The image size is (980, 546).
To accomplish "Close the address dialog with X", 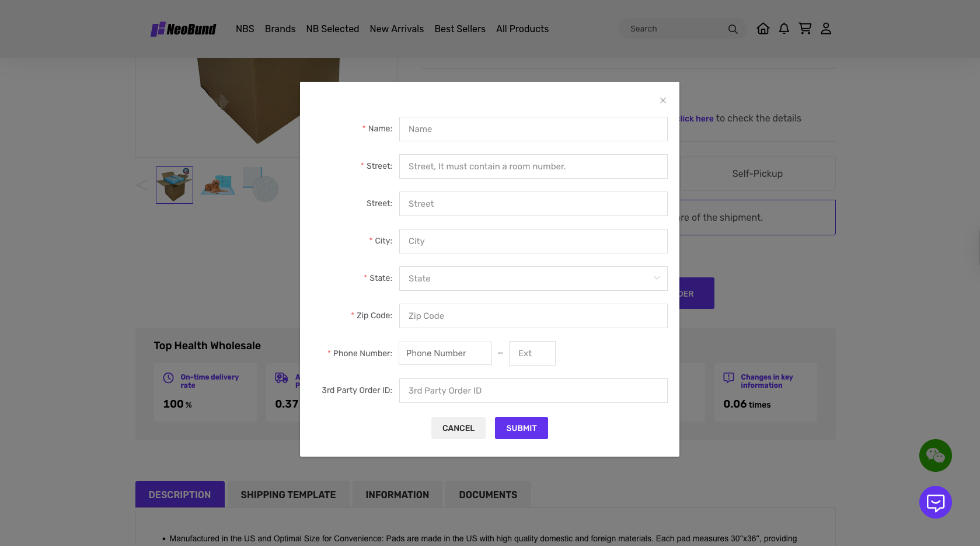I will (663, 100).
